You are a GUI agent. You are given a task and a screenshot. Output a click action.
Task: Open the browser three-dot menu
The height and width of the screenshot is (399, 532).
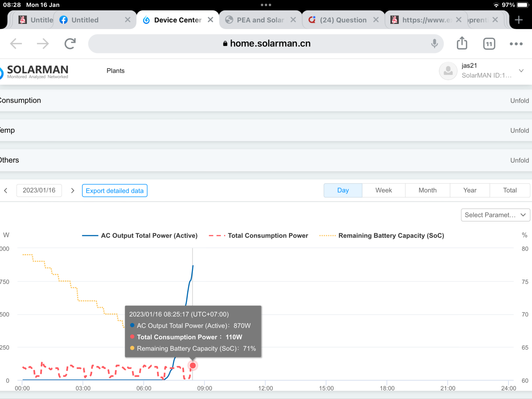[516, 44]
